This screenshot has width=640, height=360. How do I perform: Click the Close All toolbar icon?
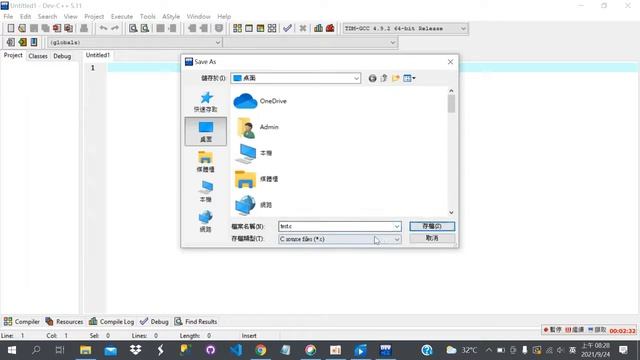coord(69,28)
